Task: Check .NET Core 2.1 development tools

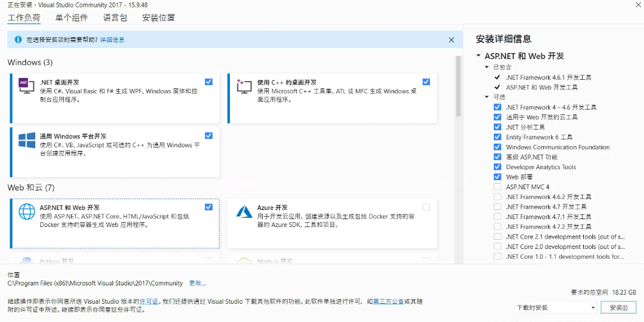Action: 497,236
